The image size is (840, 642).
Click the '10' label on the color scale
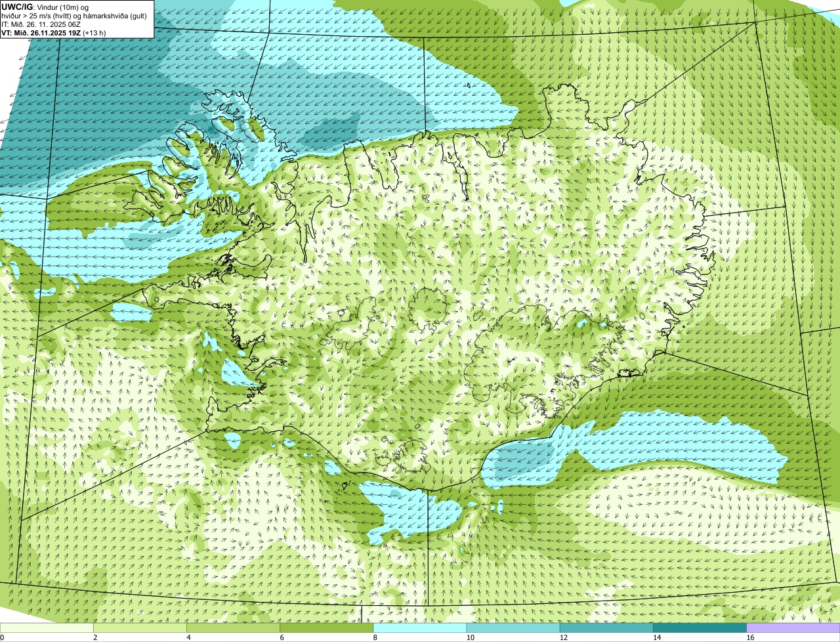(470, 637)
